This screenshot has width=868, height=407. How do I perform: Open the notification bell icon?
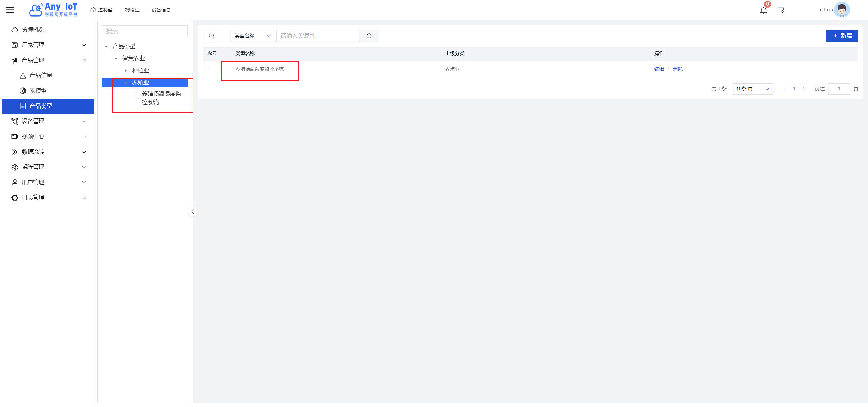tap(763, 10)
